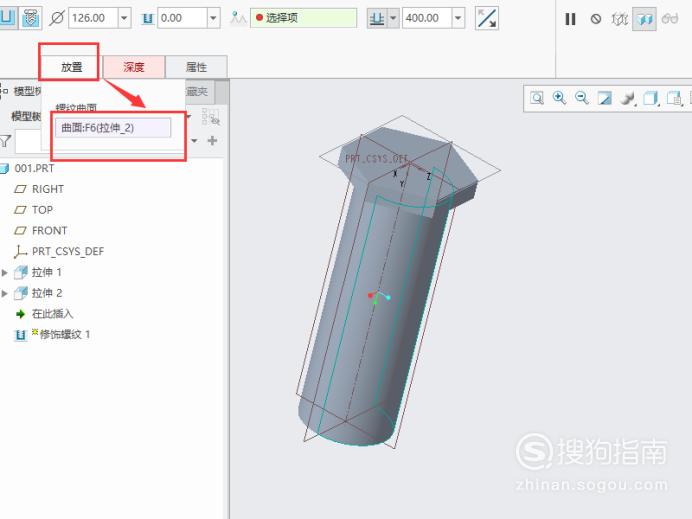Open the depth 400.00 dropdown
The height and width of the screenshot is (519, 692).
pos(458,18)
